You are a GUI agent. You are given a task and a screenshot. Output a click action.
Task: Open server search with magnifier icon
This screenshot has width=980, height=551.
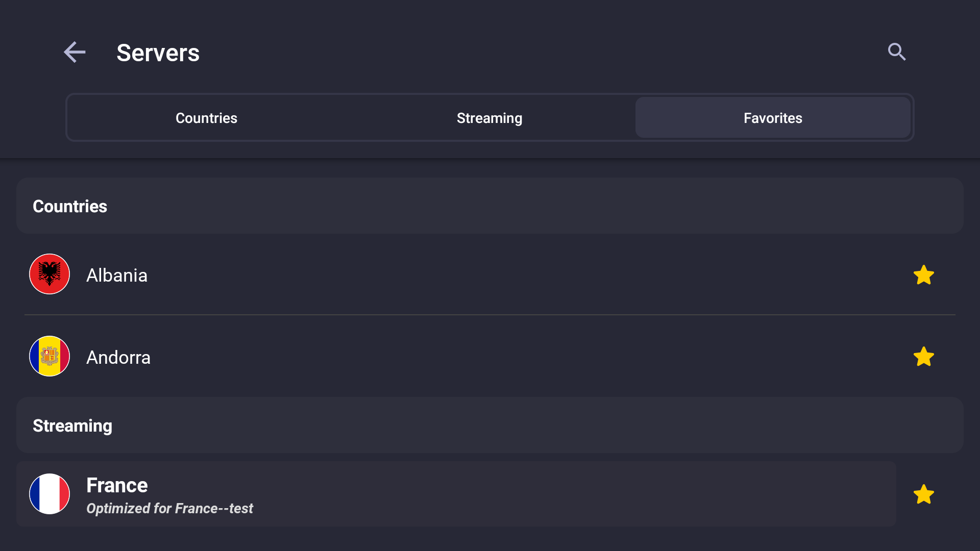(x=897, y=52)
